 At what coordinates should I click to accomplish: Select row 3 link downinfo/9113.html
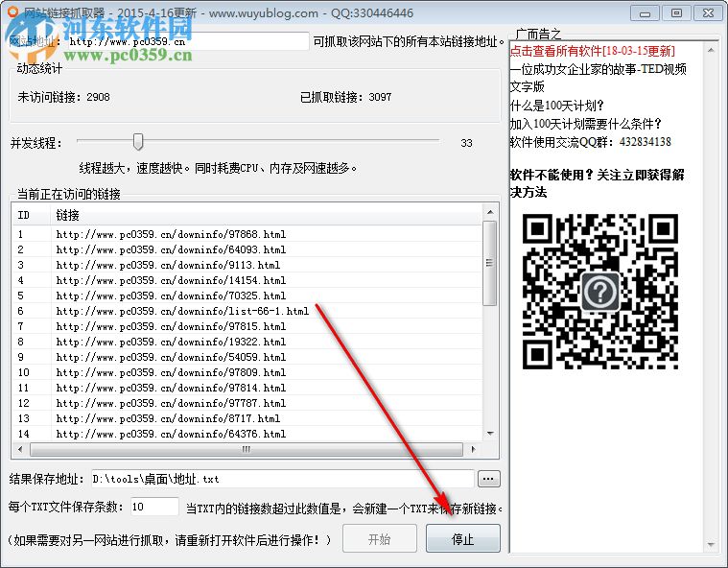click(247, 265)
